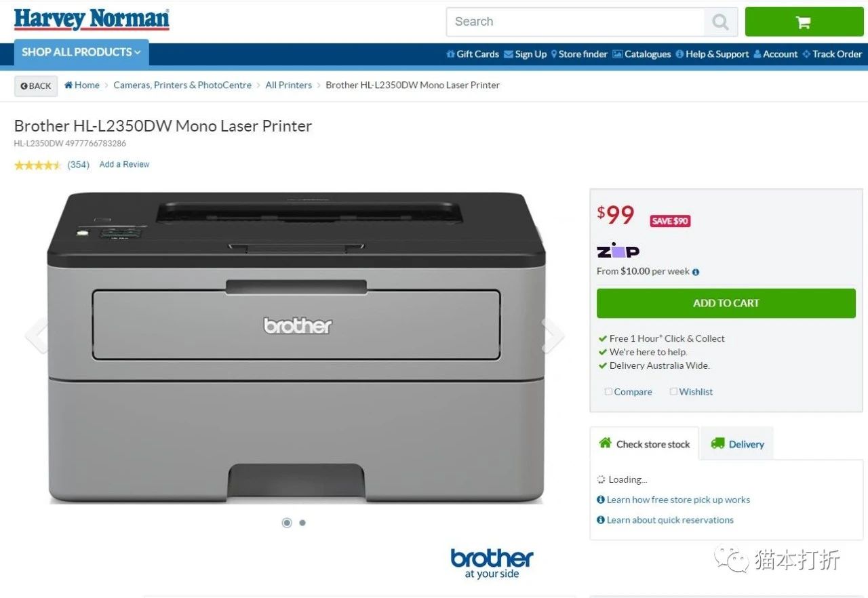Open Help & Support menu
This screenshot has width=868, height=598.
pos(712,54)
